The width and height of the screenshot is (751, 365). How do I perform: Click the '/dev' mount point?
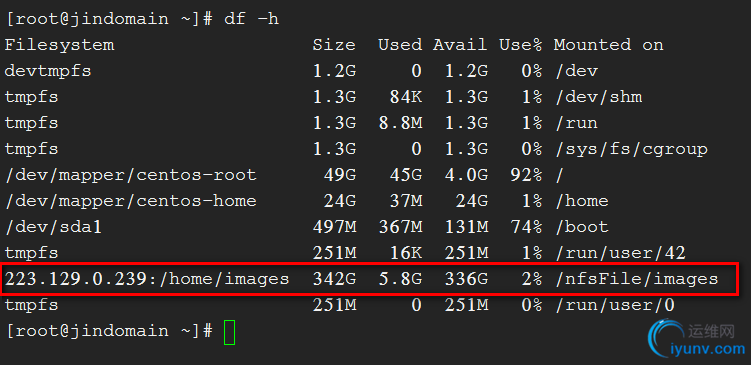point(576,71)
